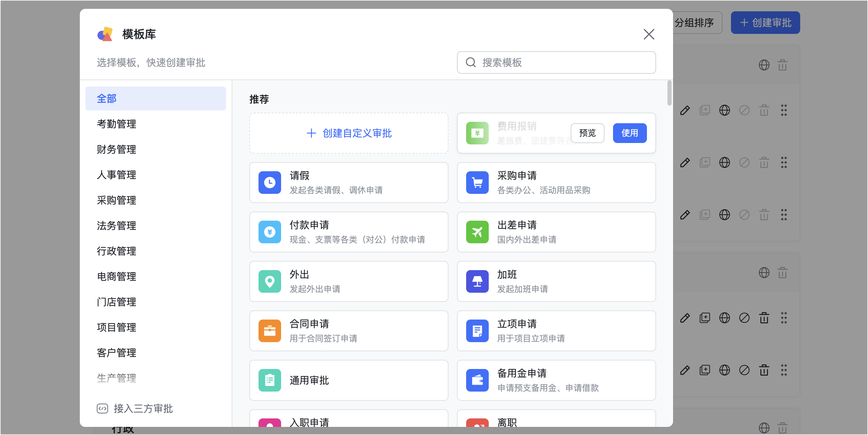Select the 通用审批 template title
The image size is (868, 435).
[309, 380]
